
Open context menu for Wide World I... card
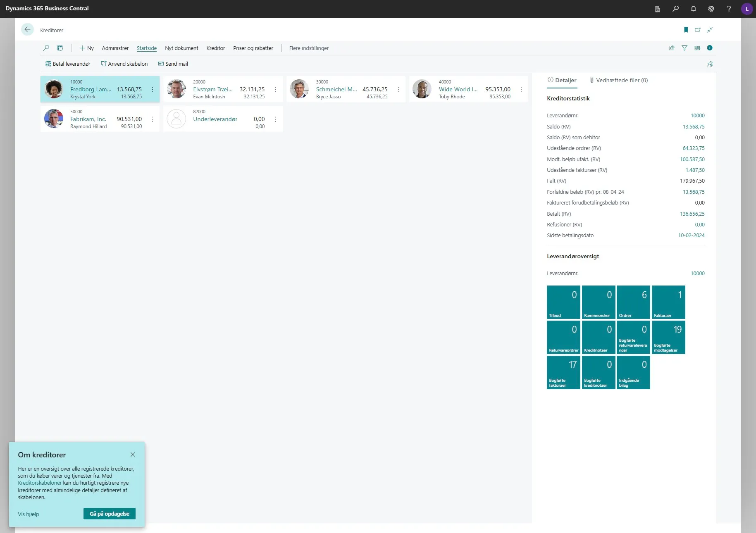tap(521, 90)
